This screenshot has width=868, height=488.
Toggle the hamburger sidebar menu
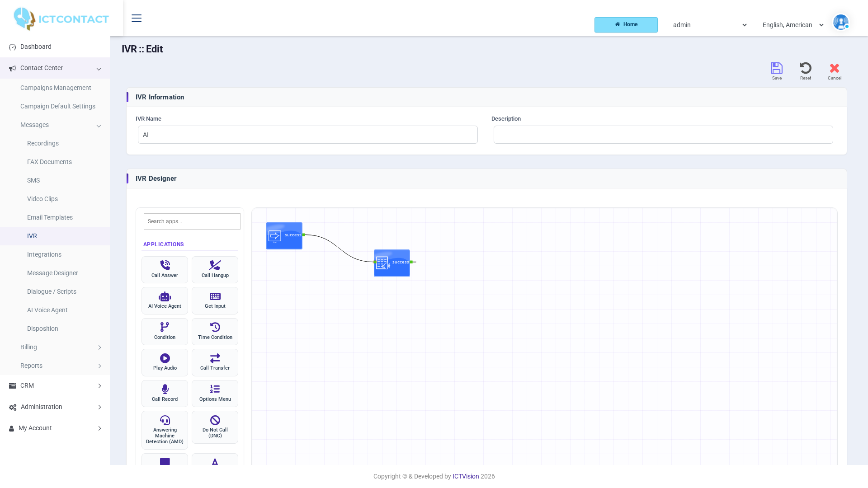click(137, 18)
